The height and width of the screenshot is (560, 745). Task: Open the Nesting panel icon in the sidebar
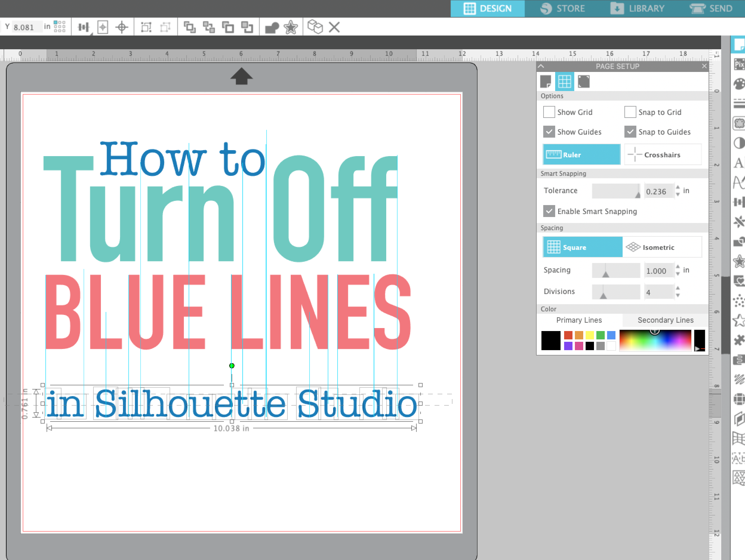[739, 478]
